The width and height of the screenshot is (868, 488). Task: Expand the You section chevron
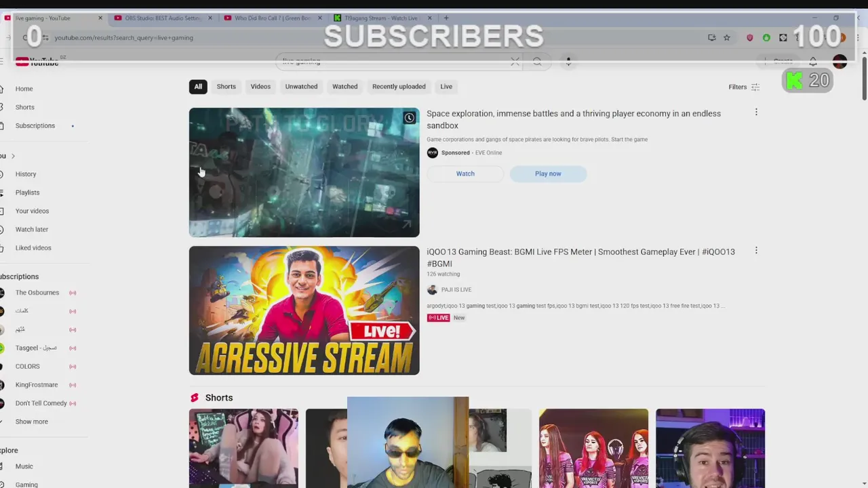click(12, 156)
